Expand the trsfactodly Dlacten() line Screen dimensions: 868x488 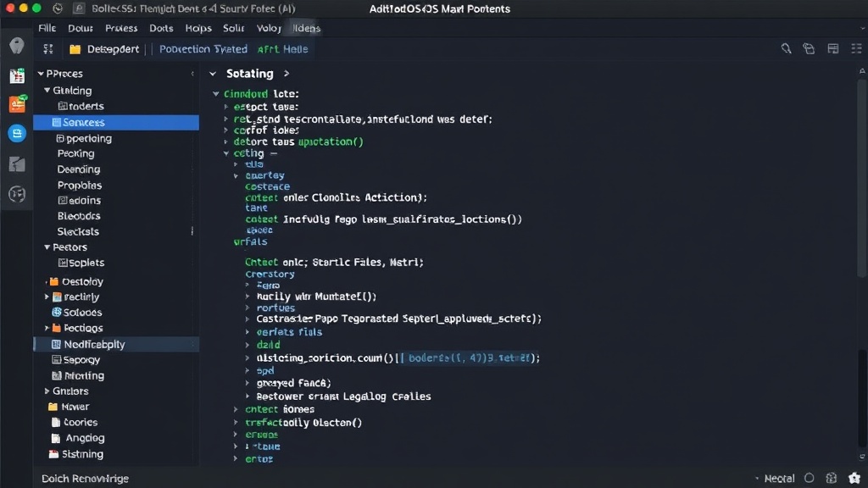click(x=236, y=423)
